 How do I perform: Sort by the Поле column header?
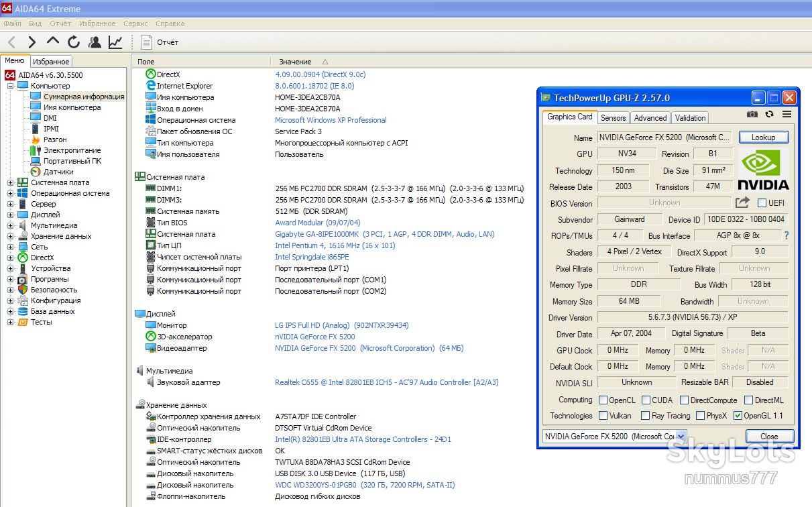pos(146,62)
